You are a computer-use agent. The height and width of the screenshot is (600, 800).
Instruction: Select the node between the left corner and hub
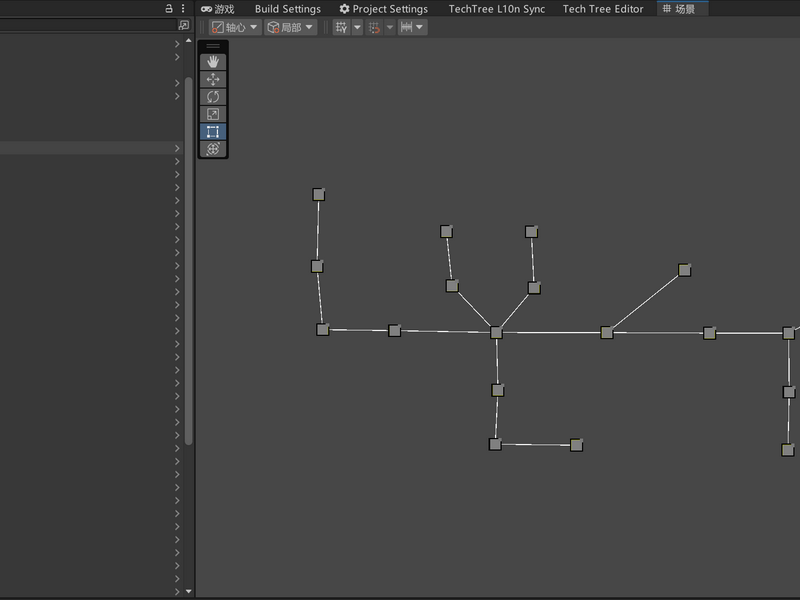click(x=394, y=331)
